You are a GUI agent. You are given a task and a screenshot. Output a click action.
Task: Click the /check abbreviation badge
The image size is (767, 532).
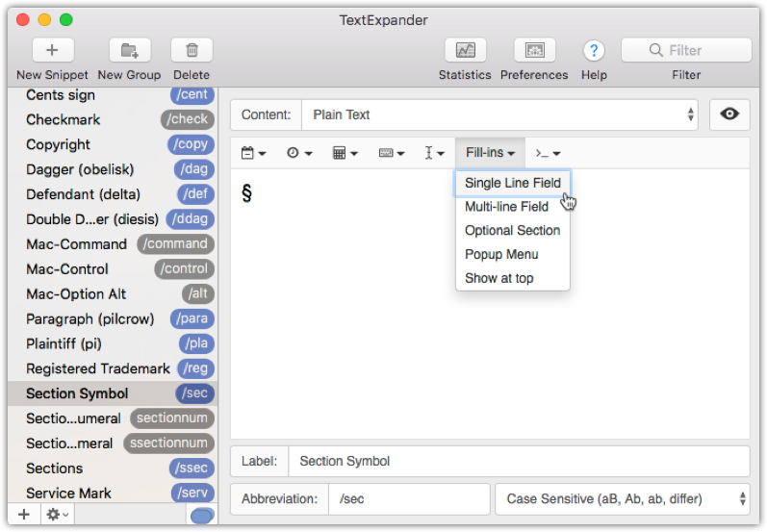188,119
